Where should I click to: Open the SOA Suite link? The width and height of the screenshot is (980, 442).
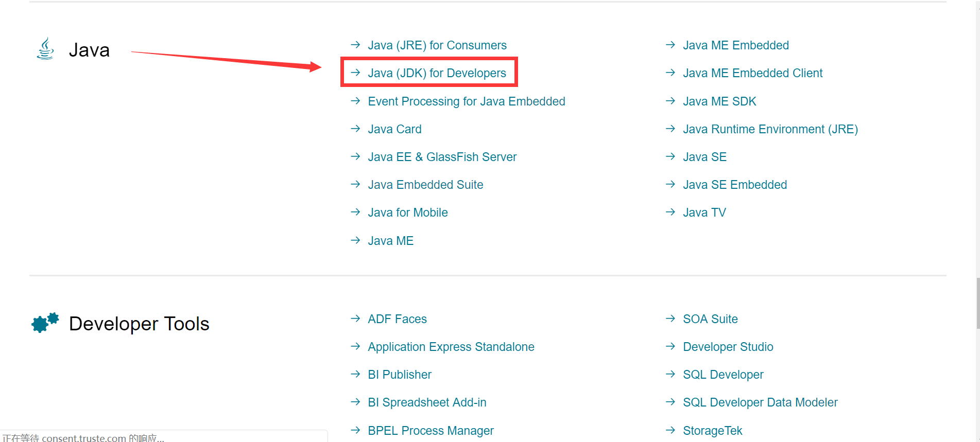click(710, 319)
